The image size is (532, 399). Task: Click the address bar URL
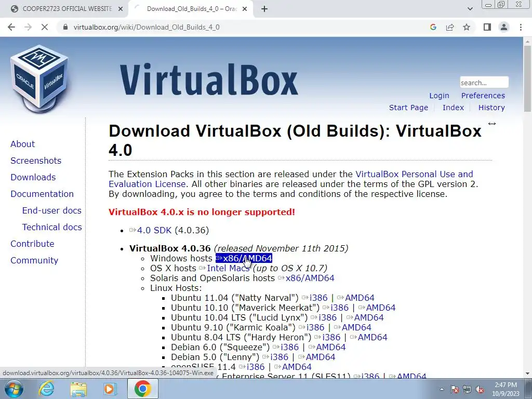147,27
